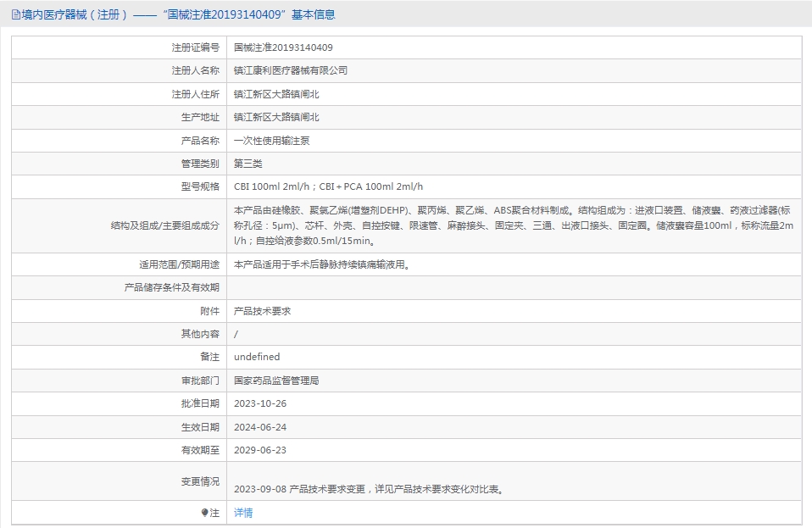Select approval date 2023-10-26

click(260, 403)
